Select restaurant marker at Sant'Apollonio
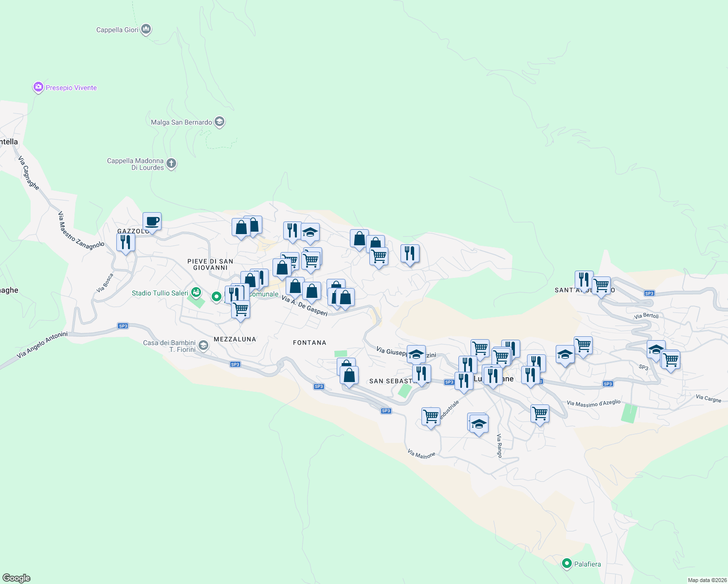The width and height of the screenshot is (728, 584). [x=584, y=280]
